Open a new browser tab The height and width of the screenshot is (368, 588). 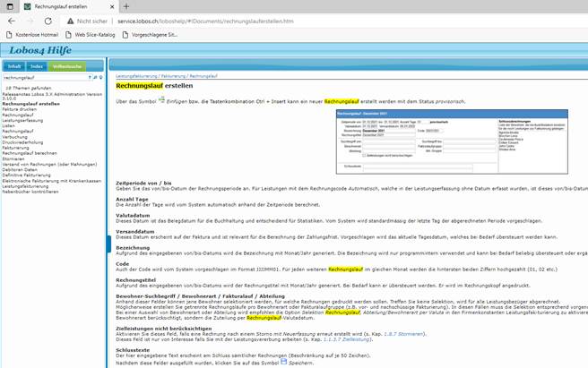tap(126, 6)
